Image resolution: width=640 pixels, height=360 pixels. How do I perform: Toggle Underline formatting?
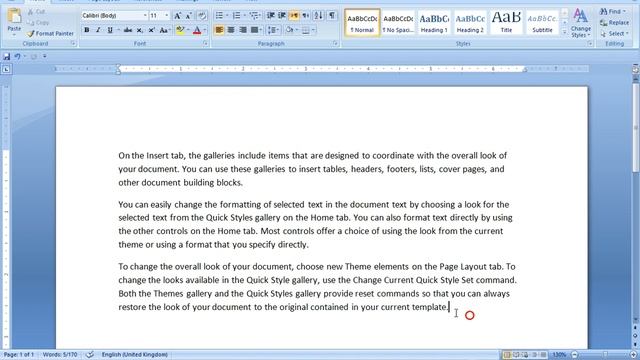[x=110, y=30]
